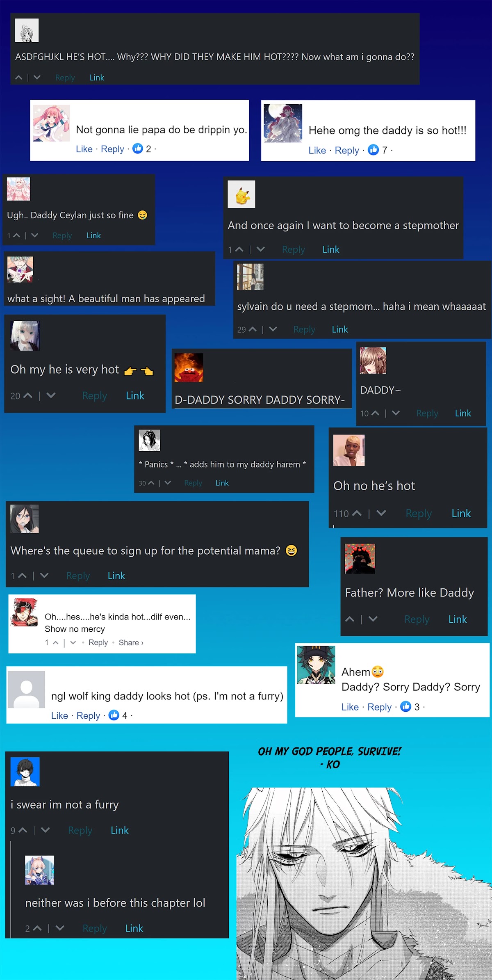Upvote the "adds him to my daddy harem" comment
Screen dimensions: 492x980
click(x=151, y=483)
